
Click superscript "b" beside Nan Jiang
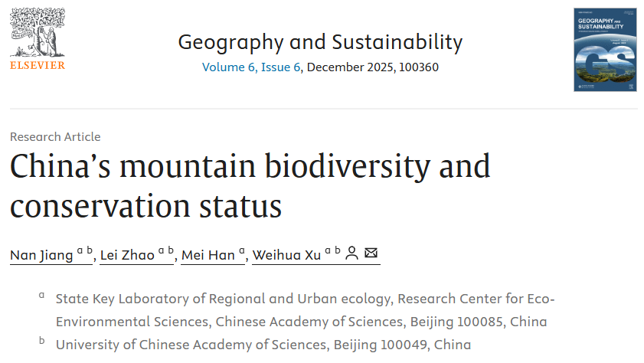coord(90,250)
